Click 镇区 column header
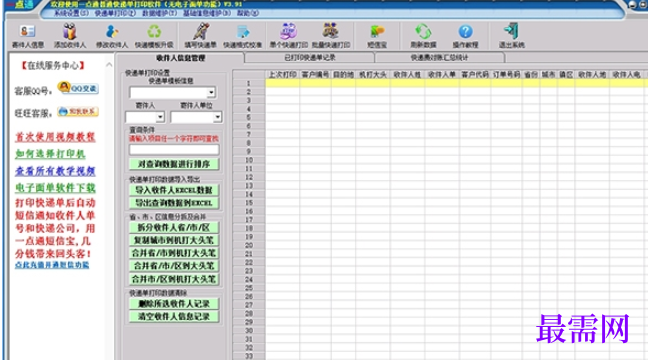This screenshot has width=648, height=360. [x=566, y=75]
